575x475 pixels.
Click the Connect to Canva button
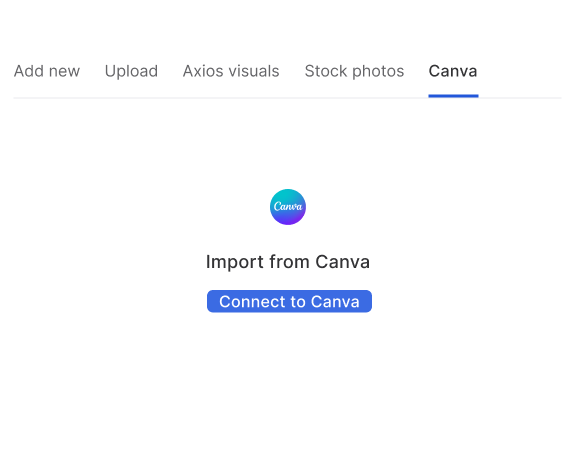289,302
